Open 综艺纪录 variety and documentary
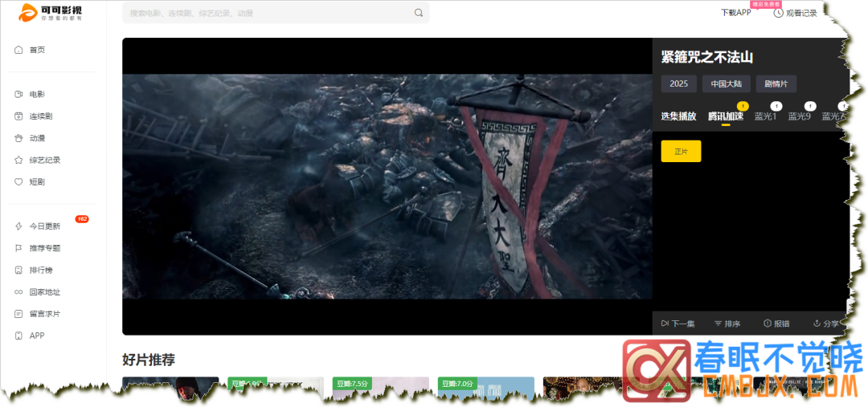 point(45,160)
